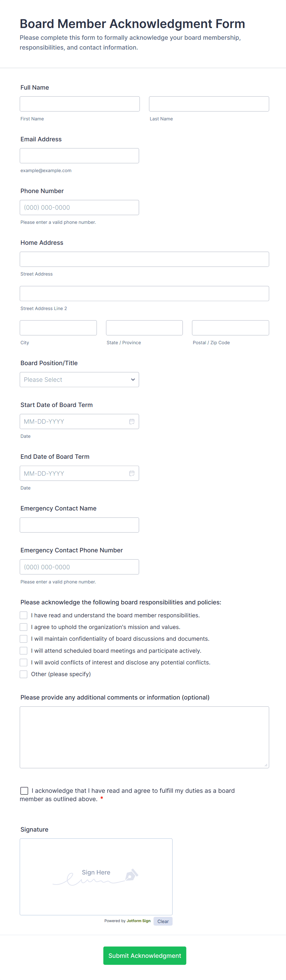The height and width of the screenshot is (980, 286).
Task: Check the final duties acknowledgment checkbox
Action: click(x=24, y=791)
